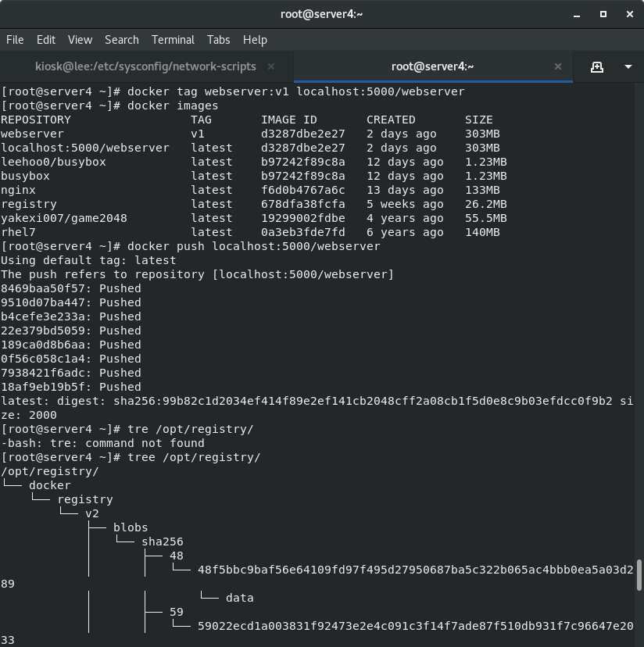Viewport: 644px width, 647px height.
Task: Click image ID '19299002fdbe'
Action: pyautogui.click(x=303, y=218)
